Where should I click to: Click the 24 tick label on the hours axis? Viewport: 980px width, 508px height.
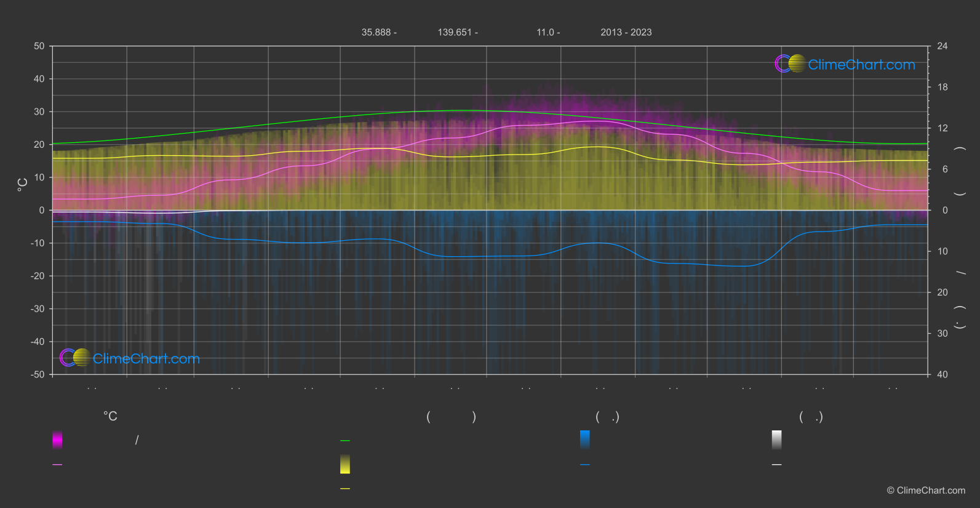click(942, 46)
